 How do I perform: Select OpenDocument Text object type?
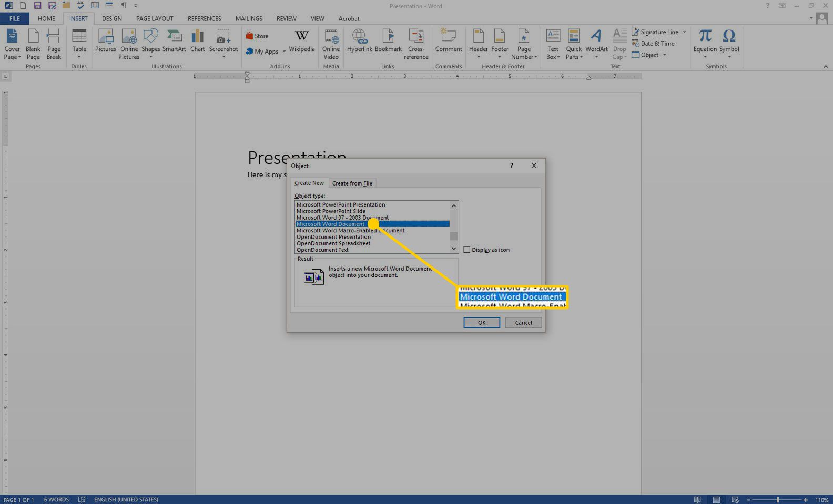click(x=372, y=250)
